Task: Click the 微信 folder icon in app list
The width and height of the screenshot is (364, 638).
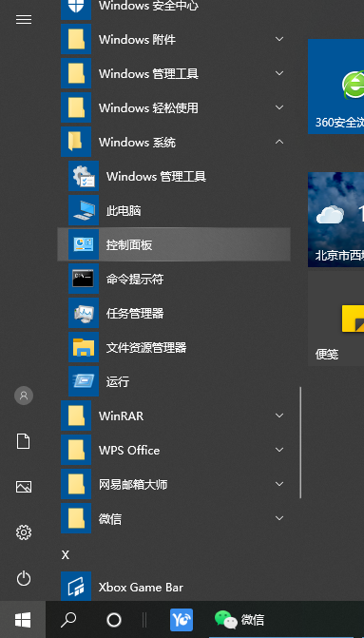Action: point(76,518)
